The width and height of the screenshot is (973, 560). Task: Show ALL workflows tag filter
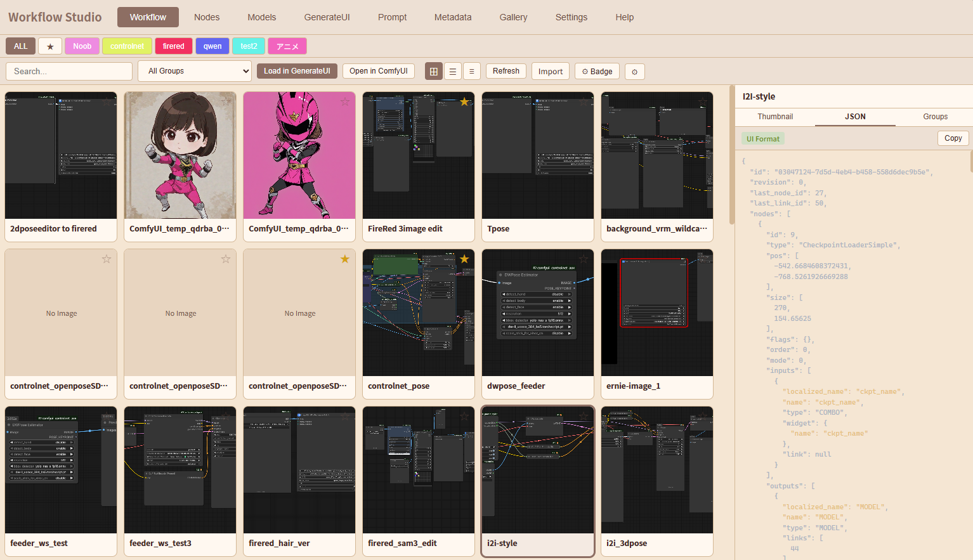pos(20,46)
